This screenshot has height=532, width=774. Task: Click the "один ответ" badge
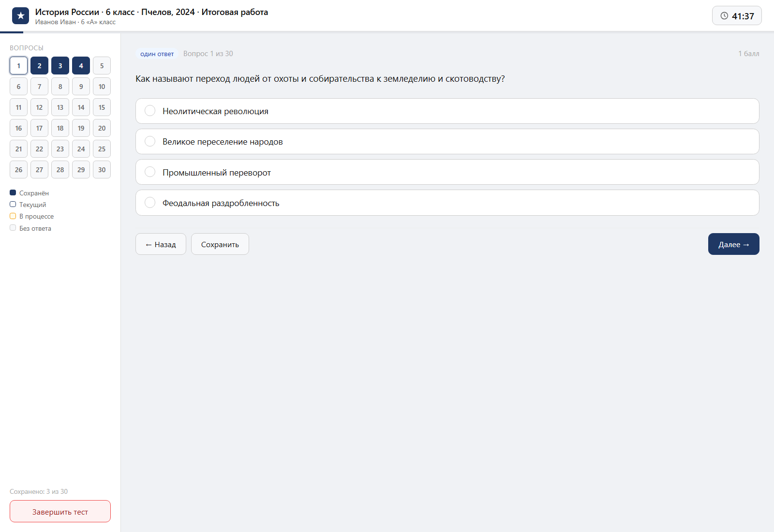[157, 54]
